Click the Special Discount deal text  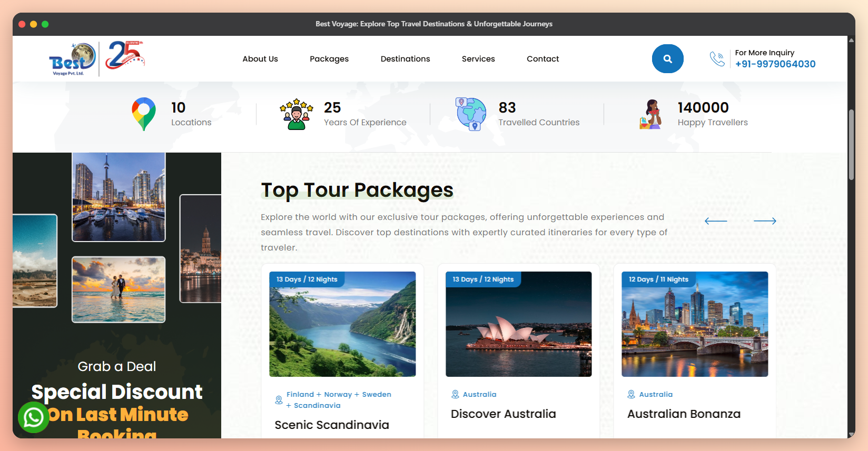click(117, 392)
